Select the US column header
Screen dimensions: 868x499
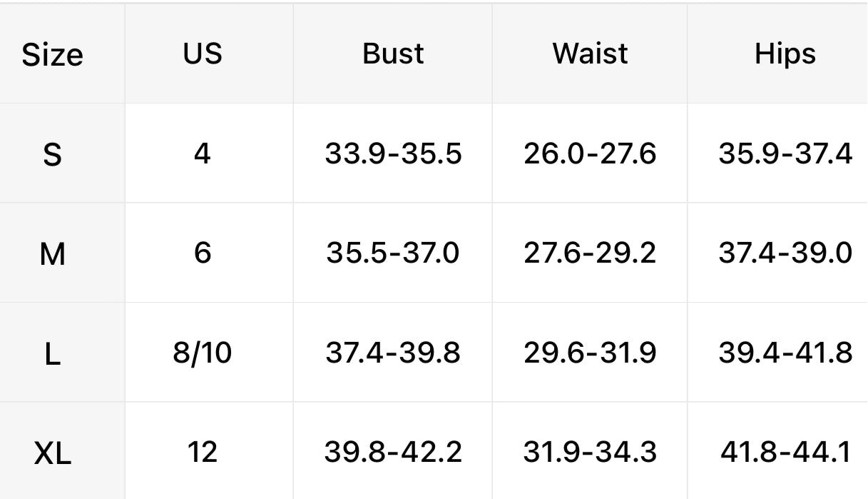[203, 54]
